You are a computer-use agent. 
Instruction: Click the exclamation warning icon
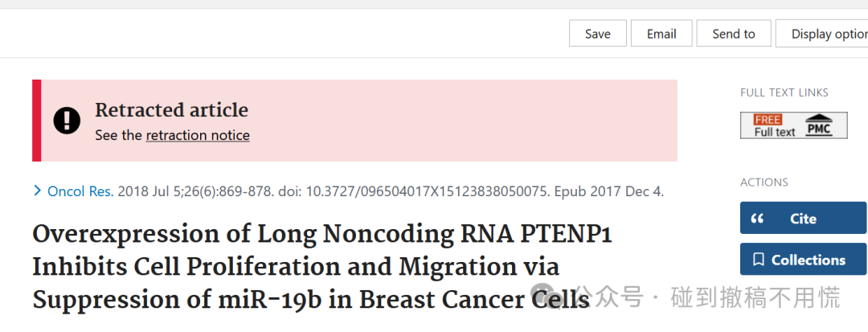coord(67,120)
